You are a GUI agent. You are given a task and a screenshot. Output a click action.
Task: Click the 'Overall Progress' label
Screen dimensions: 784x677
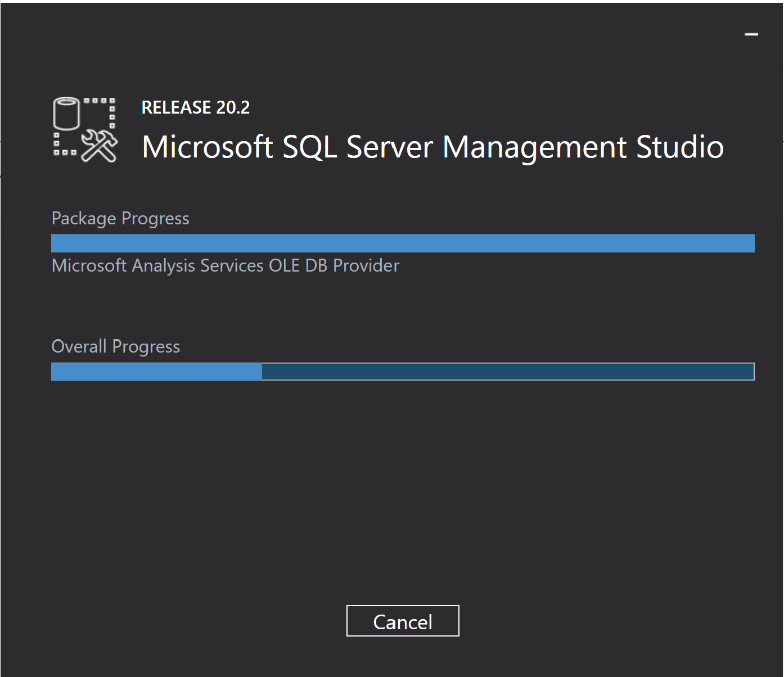point(116,347)
